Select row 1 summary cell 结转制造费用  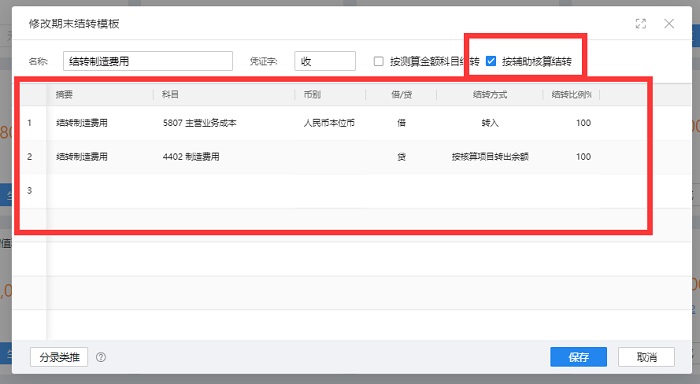82,123
